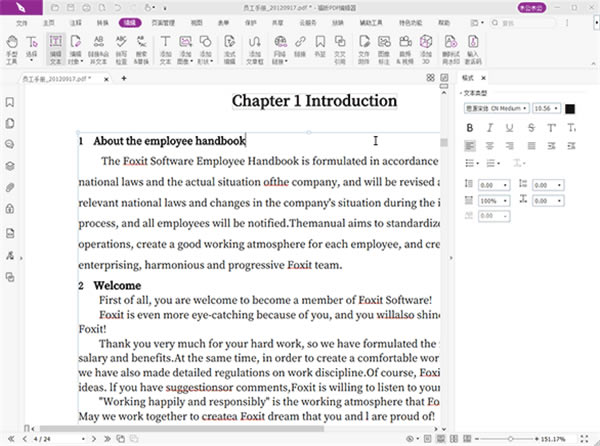Switch to the Comment ribbon tab
The height and width of the screenshot is (446, 600).
pos(75,23)
